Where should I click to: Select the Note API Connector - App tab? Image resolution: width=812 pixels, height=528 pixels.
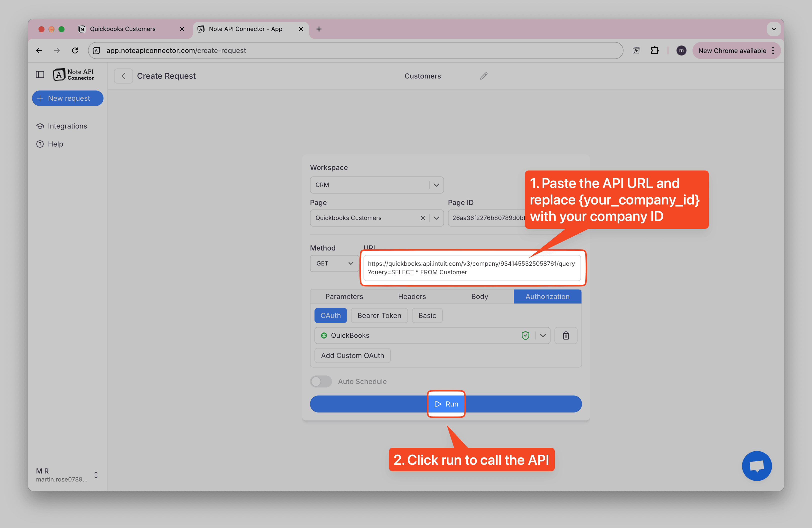point(251,29)
